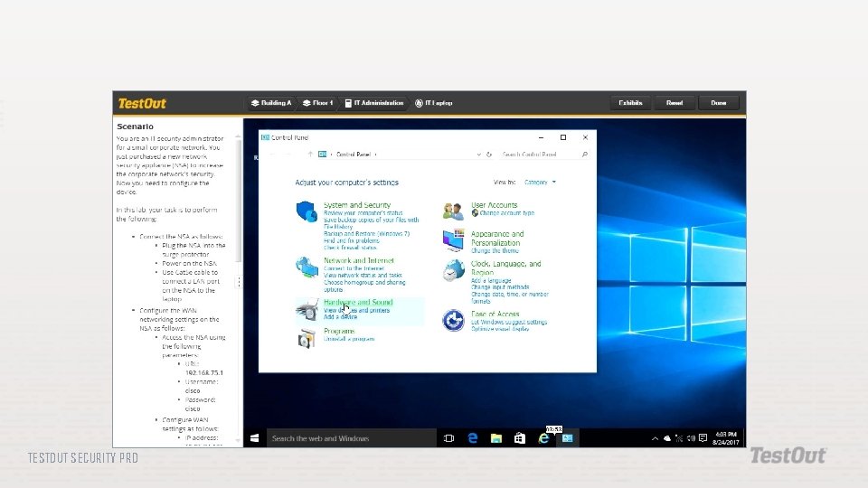Open the System and Security shield icon
This screenshot has height=488, width=868.
(307, 211)
